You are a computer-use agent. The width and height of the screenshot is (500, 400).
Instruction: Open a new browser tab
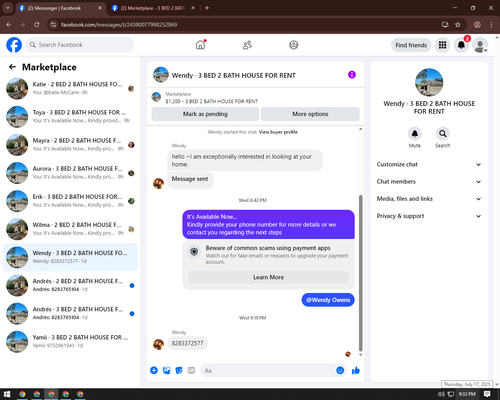(207, 8)
